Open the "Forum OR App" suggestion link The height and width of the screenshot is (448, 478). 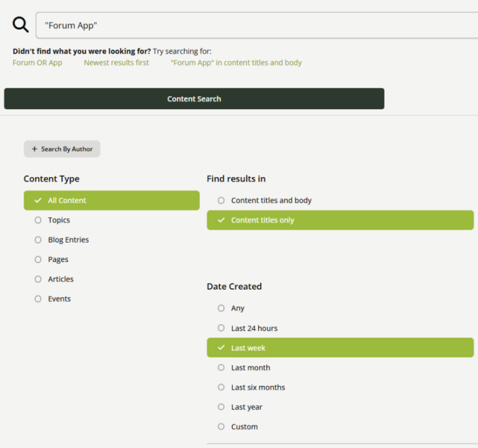(37, 63)
